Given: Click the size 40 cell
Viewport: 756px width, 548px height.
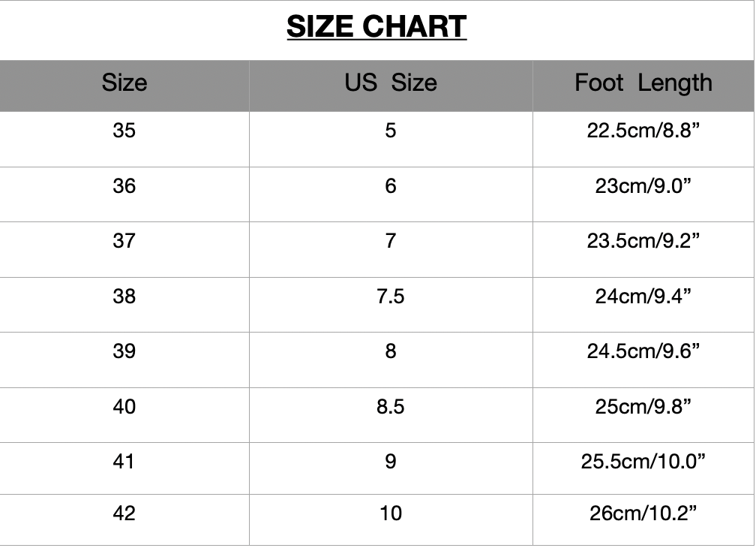Looking at the screenshot, I should click(x=124, y=406).
